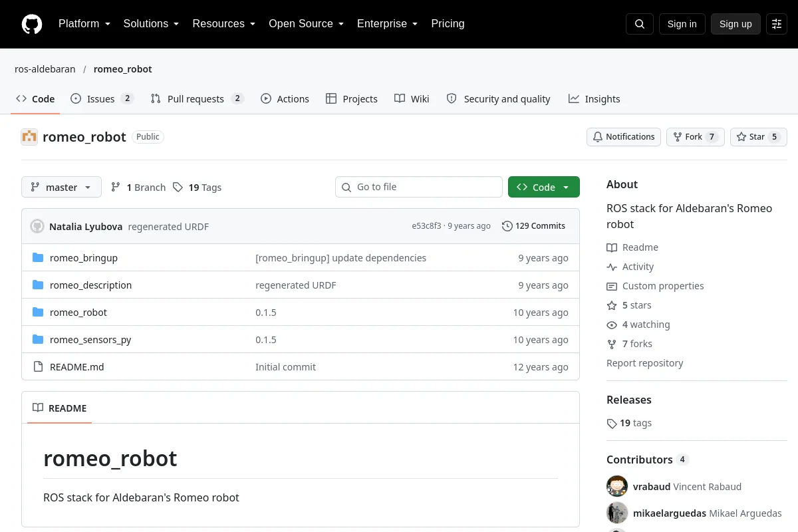Open the Releases heading link
The width and height of the screenshot is (798, 532).
point(629,400)
